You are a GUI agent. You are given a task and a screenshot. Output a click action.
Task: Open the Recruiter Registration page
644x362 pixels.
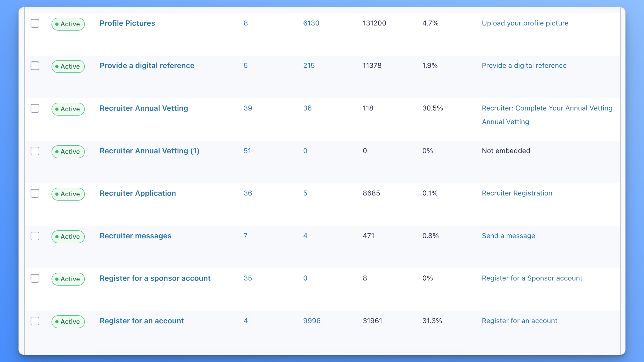[x=517, y=193]
